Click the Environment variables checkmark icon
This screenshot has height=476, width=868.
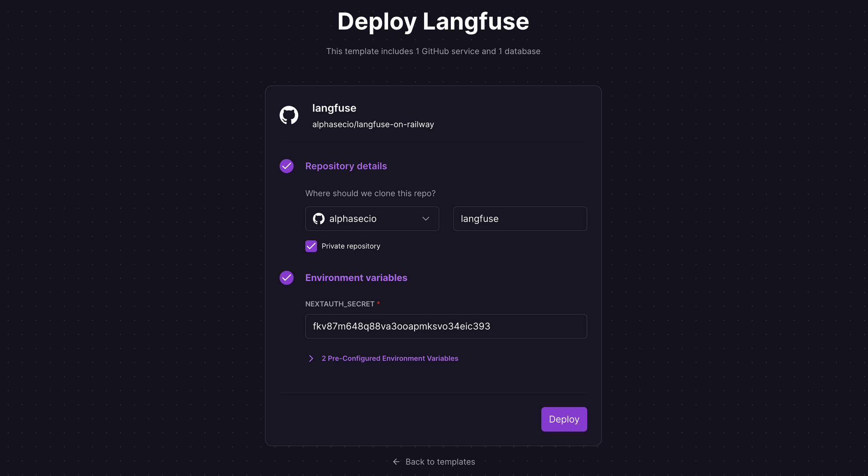click(286, 278)
